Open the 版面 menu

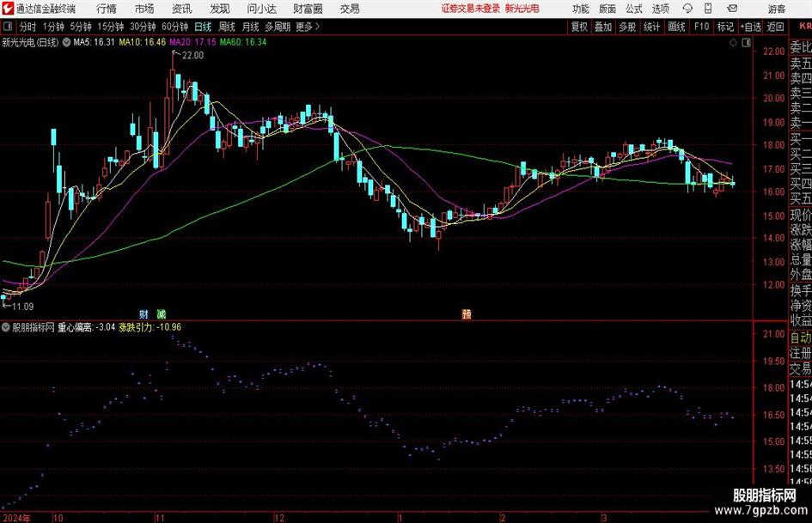pyautogui.click(x=607, y=9)
